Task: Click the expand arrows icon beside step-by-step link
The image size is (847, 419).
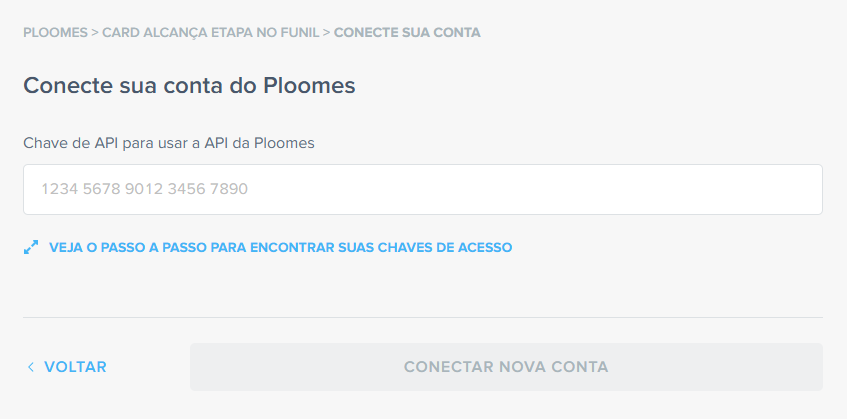Action: pos(31,246)
